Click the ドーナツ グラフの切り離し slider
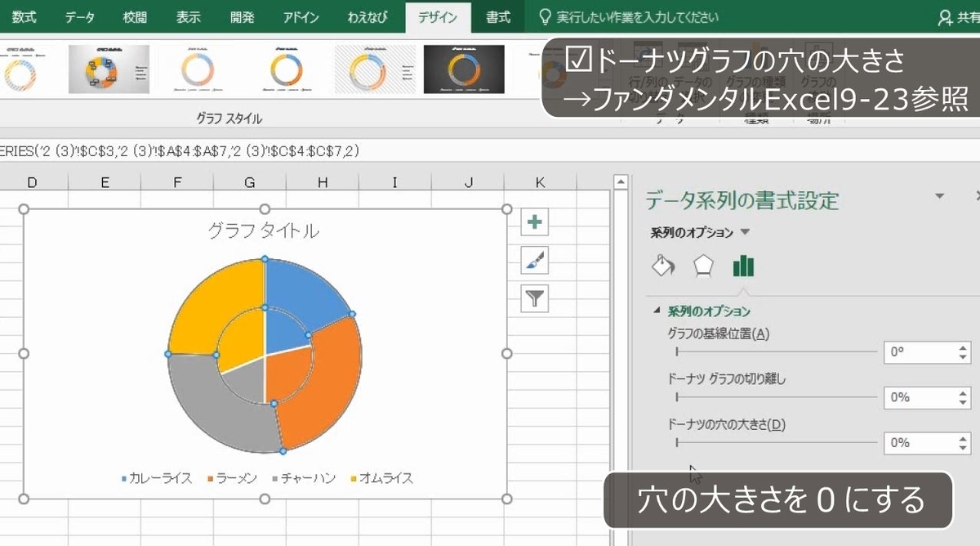980x546 pixels. click(776, 397)
